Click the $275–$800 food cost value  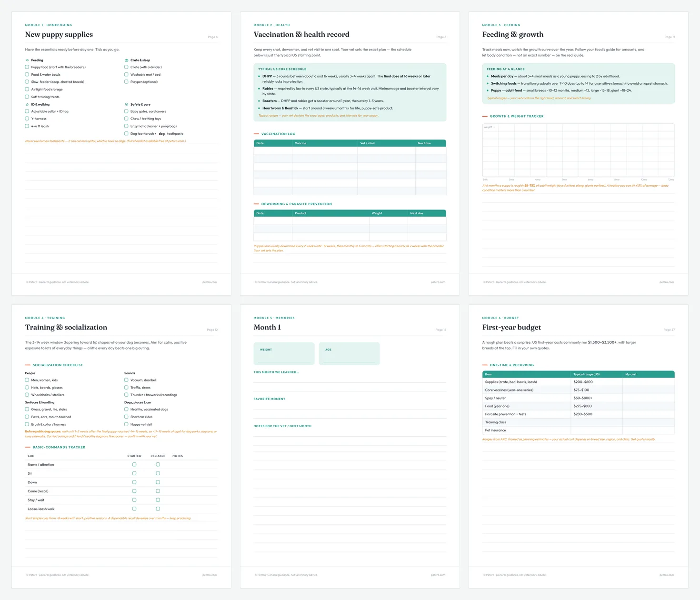(582, 406)
